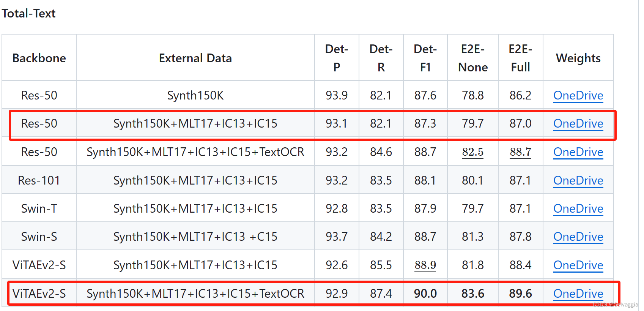Viewport: 644px width, 311px height.
Task: Open OneDrive link for Res-50 Synth150K row
Action: (x=578, y=95)
